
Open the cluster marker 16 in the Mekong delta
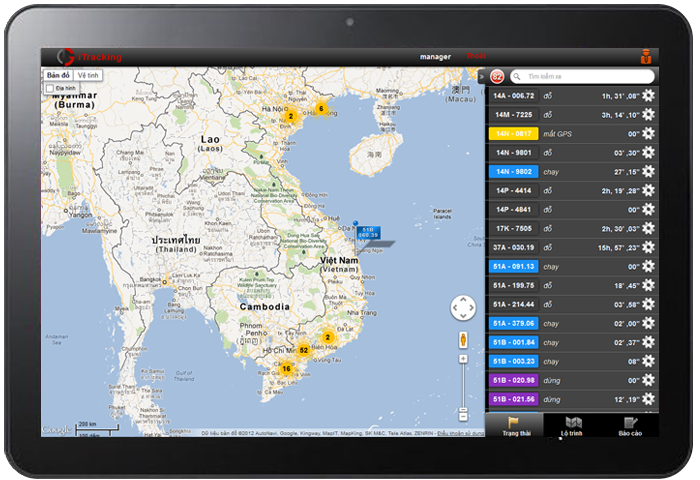(x=286, y=368)
